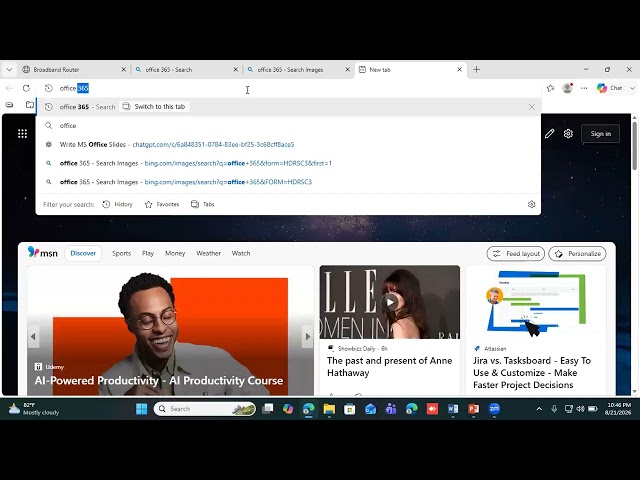Open Outlook from taskbar
Image resolution: width=640 pixels, height=480 pixels.
370,409
